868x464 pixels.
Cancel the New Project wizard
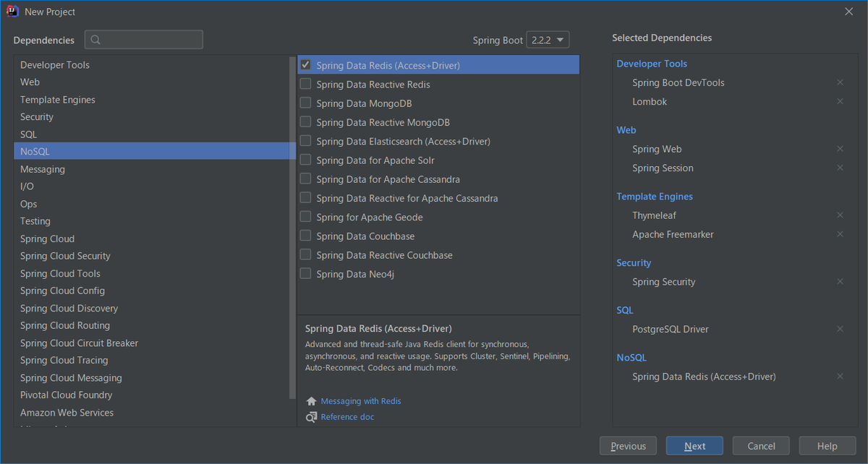[761, 446]
